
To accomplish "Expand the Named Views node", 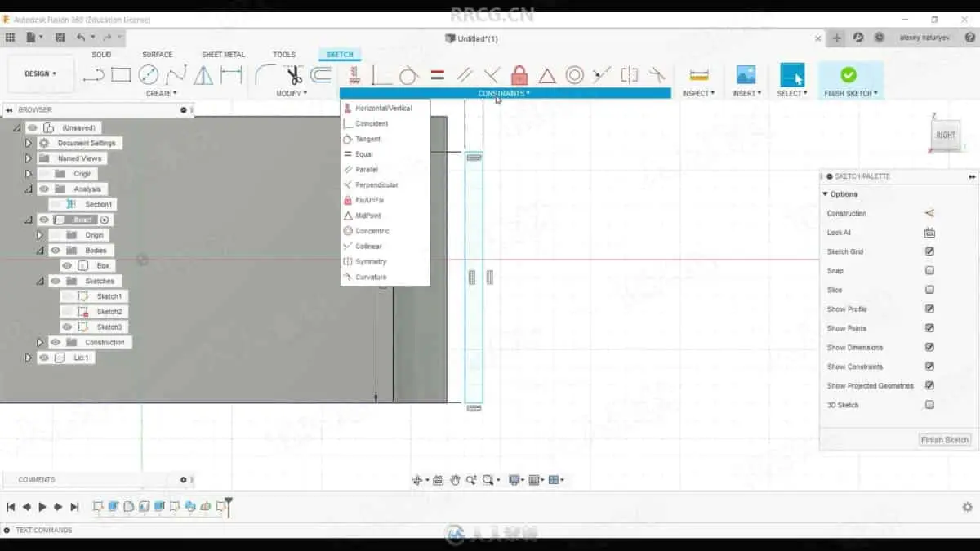I will pyautogui.click(x=28, y=158).
